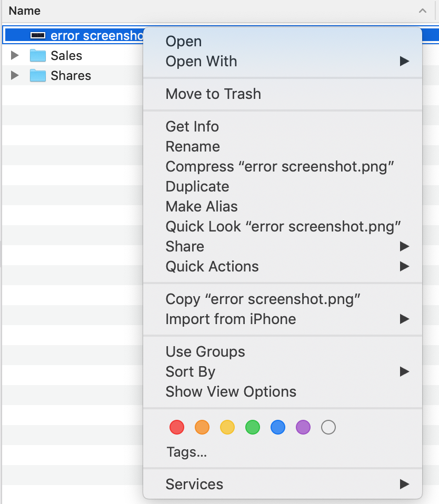Select Use Groups

coord(282,351)
